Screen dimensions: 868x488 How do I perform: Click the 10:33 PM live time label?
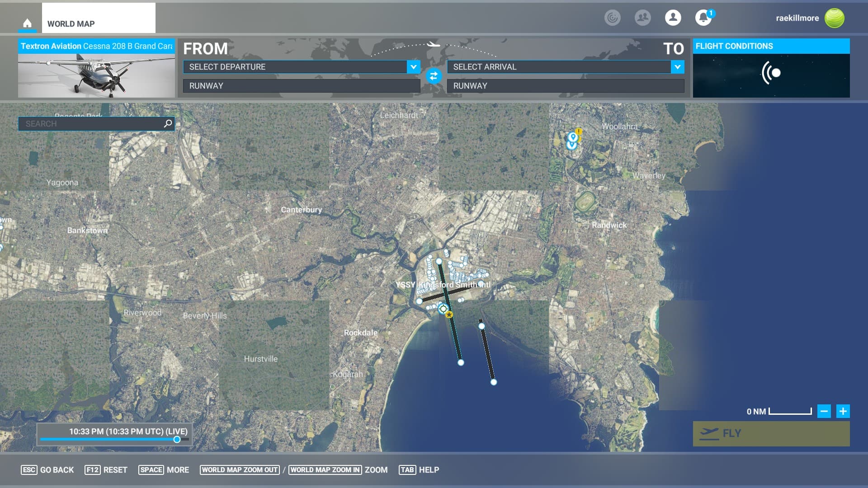(x=128, y=432)
